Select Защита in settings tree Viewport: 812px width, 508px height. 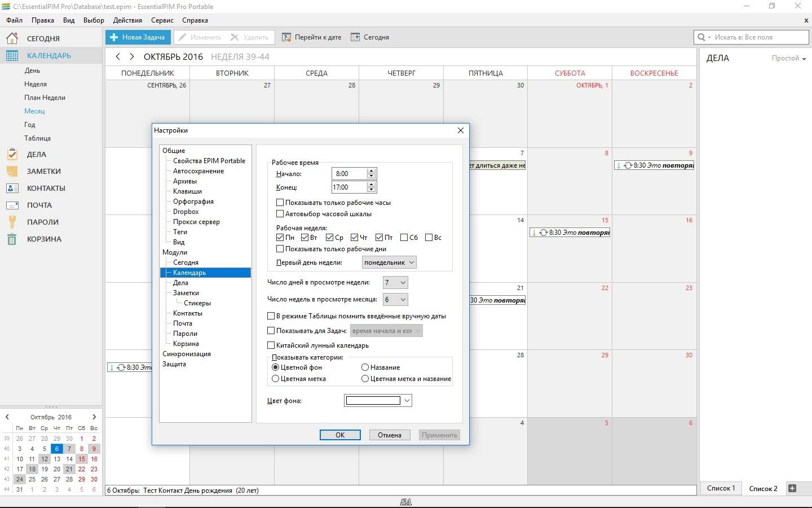pos(174,364)
